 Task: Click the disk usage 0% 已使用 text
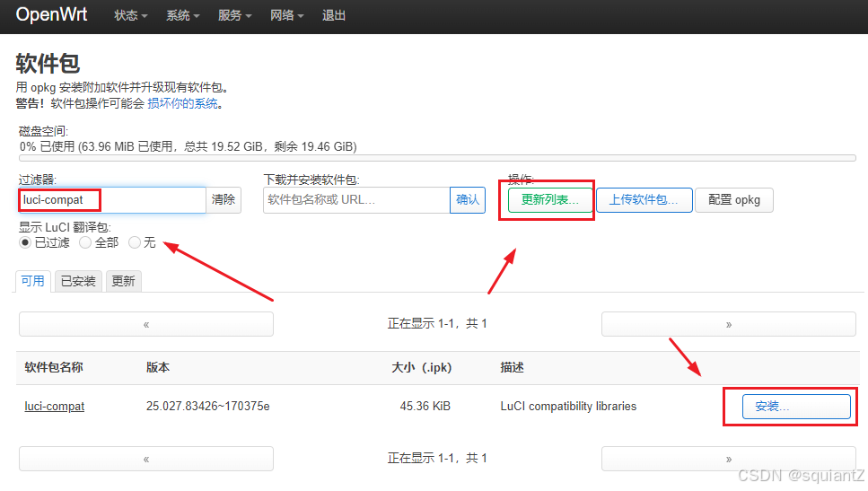tap(189, 146)
